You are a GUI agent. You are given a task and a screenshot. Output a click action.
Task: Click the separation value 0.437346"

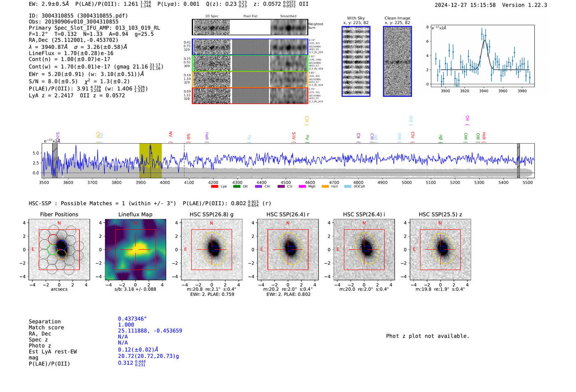coord(132,319)
